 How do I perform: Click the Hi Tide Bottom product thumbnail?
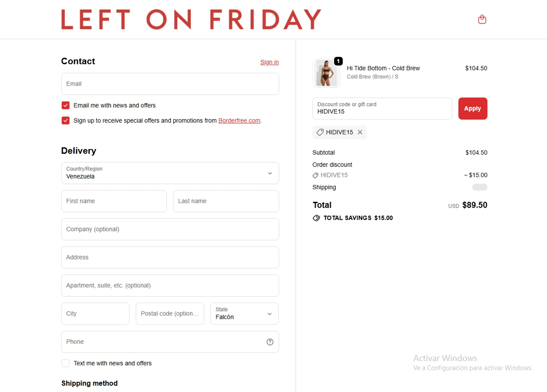[326, 73]
